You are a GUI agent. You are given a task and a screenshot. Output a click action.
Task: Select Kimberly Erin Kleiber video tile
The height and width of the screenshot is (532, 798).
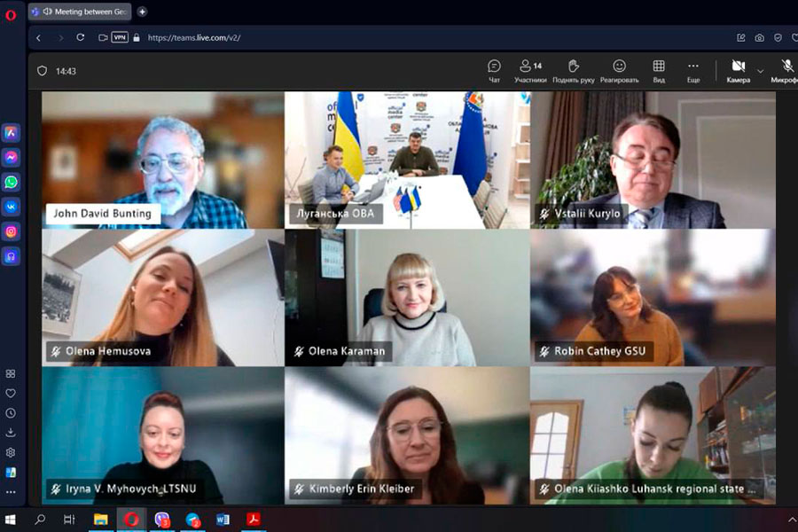pos(407,435)
